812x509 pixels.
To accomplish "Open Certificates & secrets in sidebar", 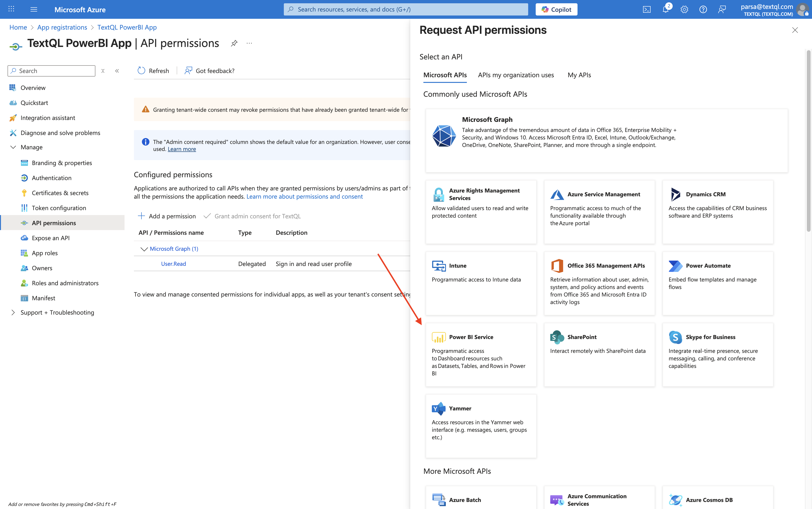I will (60, 193).
